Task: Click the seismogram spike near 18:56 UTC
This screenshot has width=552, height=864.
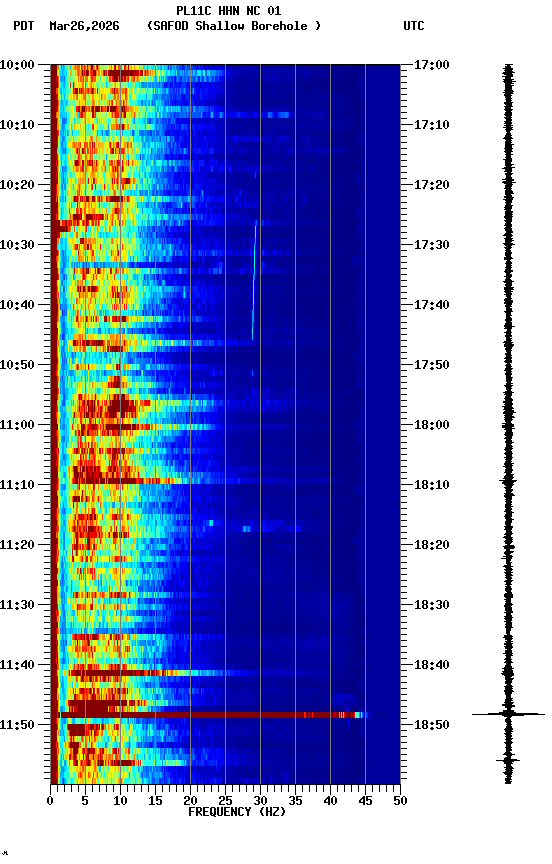Action: tap(508, 760)
